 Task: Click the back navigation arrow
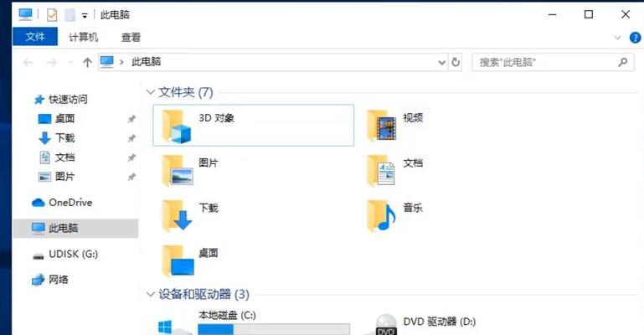[x=28, y=63]
